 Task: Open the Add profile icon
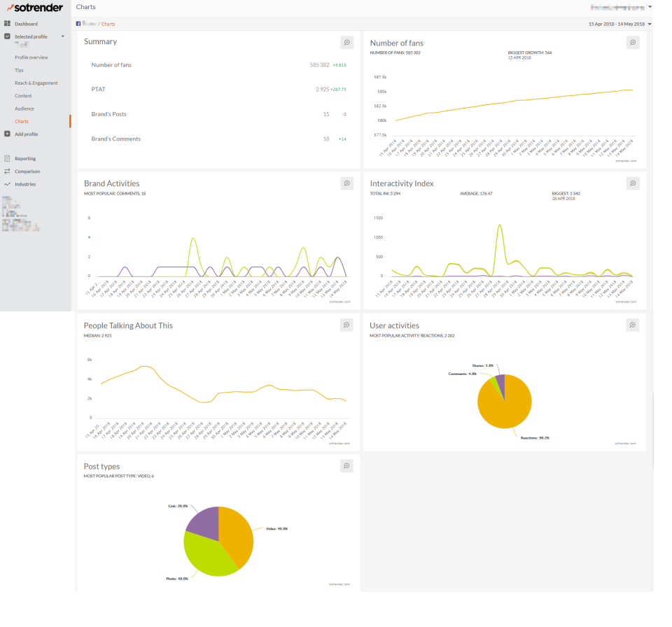pyautogui.click(x=7, y=134)
